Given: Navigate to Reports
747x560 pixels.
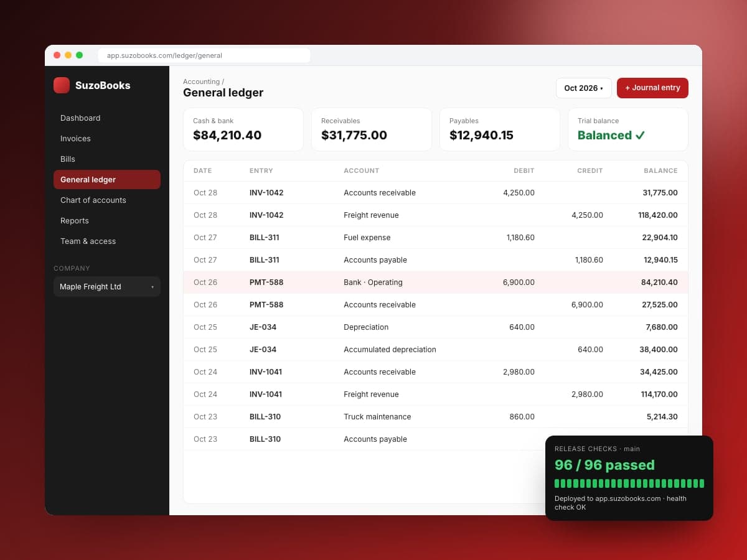Looking at the screenshot, I should (107, 221).
